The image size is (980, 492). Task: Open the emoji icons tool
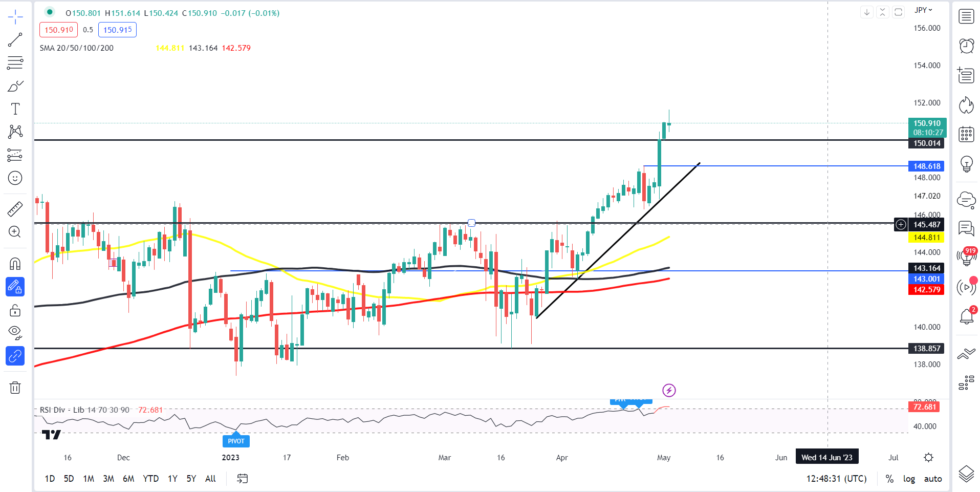[15, 178]
